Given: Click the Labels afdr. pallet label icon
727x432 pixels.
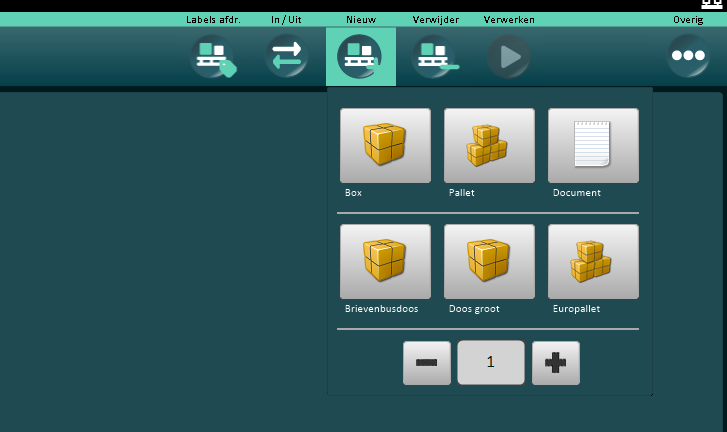Looking at the screenshot, I should pyautogui.click(x=214, y=56).
